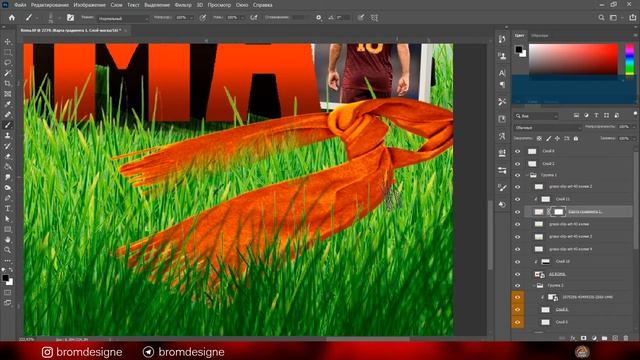The width and height of the screenshot is (640, 360).
Task: Click the new adjustment layer icon
Action: [594, 338]
